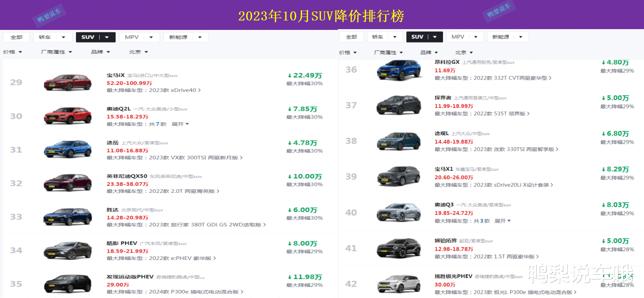The image size is (644, 298).
Task: Open the 奥迪Q3 car thumbnail
Action: [399, 212]
